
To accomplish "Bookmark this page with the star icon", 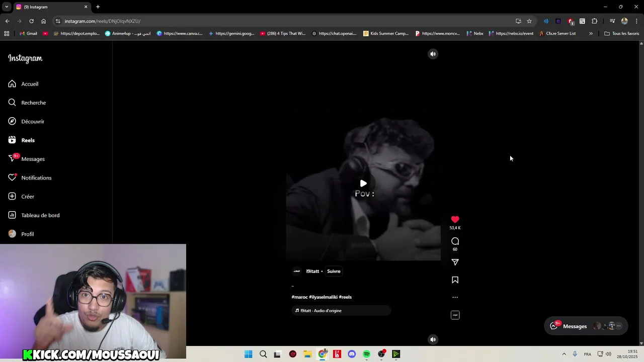I will 529,21.
